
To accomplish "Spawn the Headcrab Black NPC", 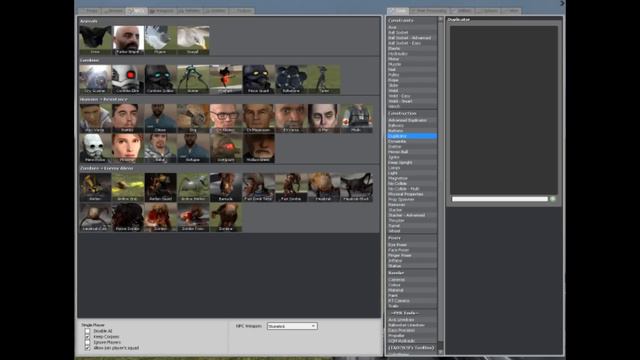I will [356, 187].
